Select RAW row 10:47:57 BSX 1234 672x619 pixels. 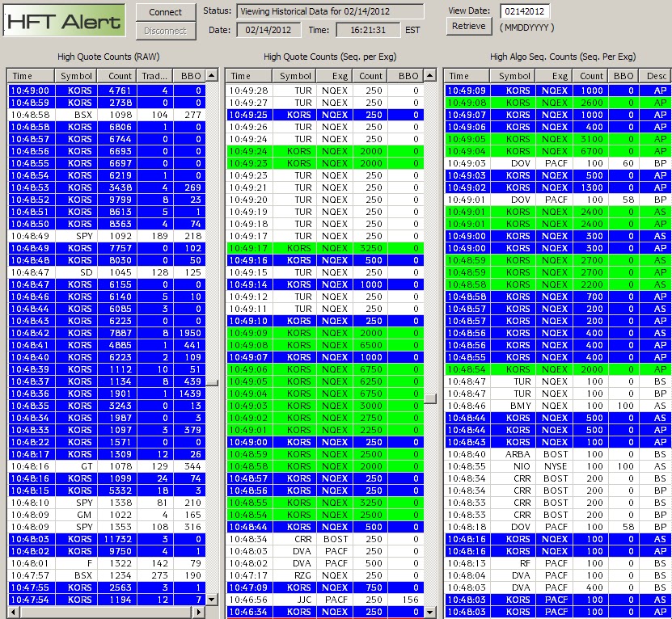click(x=107, y=575)
